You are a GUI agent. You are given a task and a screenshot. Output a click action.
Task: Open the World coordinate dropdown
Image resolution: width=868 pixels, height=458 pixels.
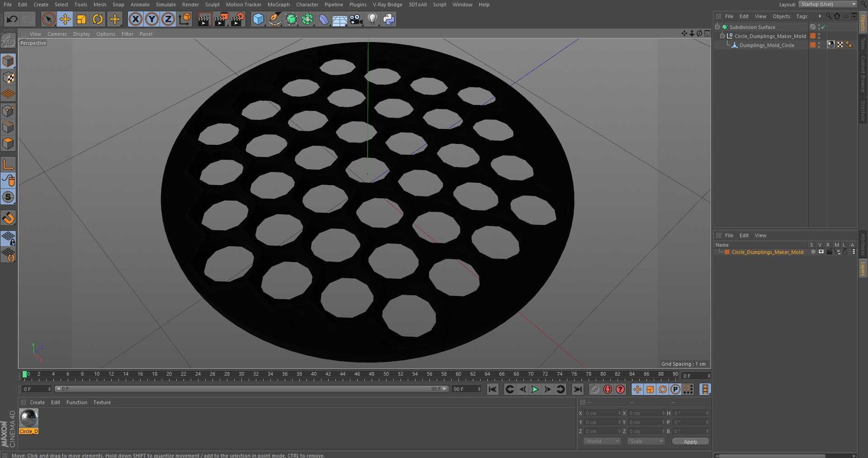[602, 441]
